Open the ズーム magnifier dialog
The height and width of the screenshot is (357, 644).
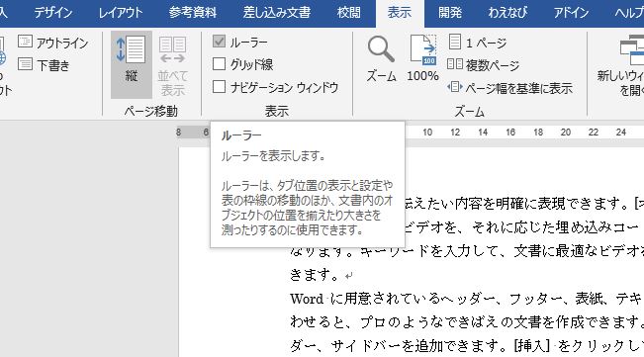click(x=381, y=58)
